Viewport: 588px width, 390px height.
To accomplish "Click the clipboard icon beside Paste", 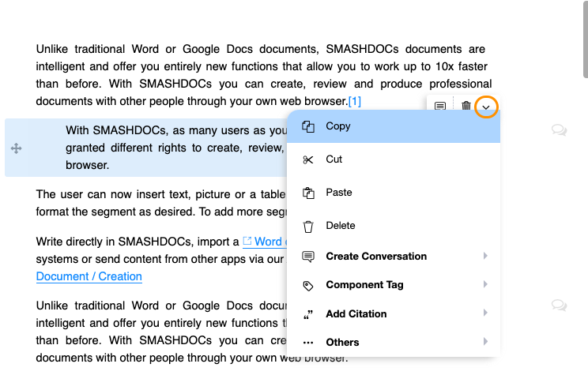I will click(308, 193).
